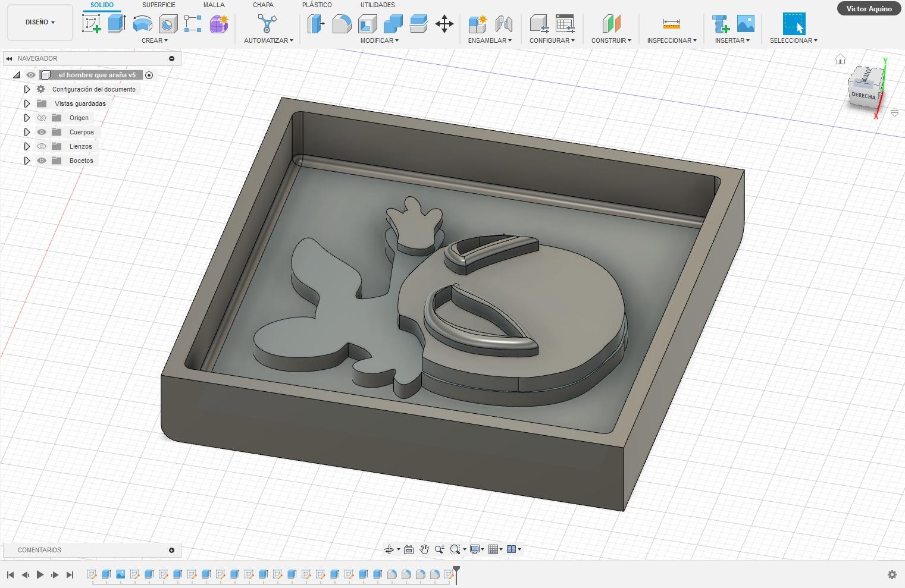This screenshot has height=588, width=905.
Task: Click the timeline end marker
Action: tap(456, 574)
